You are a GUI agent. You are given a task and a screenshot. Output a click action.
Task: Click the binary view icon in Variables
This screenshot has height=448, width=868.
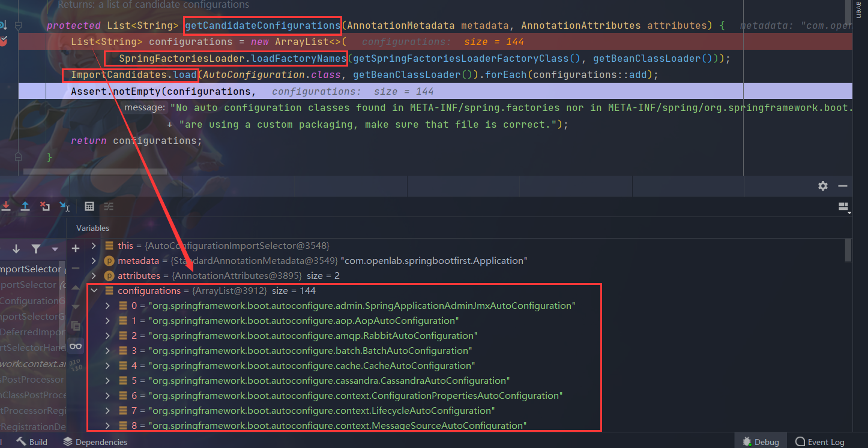click(76, 365)
